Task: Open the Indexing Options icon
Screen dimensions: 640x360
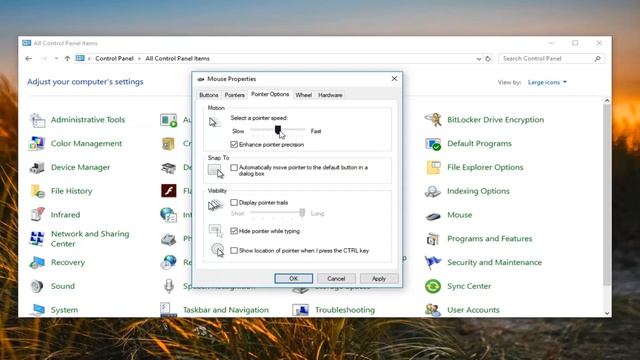Action: click(x=433, y=191)
